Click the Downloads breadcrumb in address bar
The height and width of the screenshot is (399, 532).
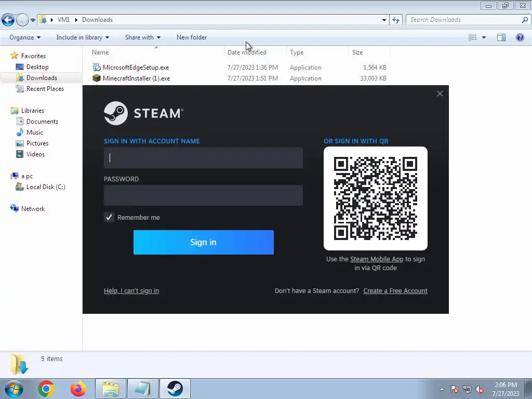click(x=97, y=20)
